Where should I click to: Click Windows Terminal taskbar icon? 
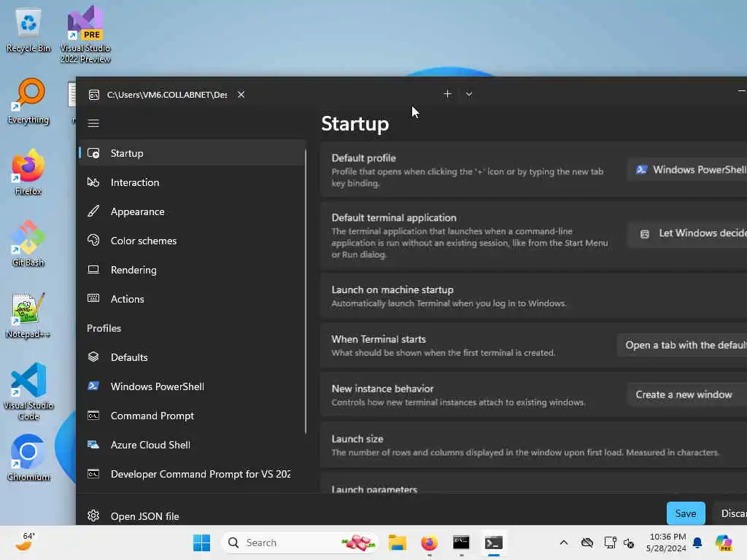coord(494,542)
